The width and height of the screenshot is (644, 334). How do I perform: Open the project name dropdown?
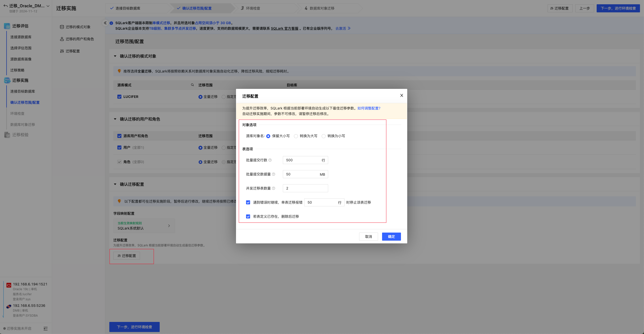pos(48,6)
